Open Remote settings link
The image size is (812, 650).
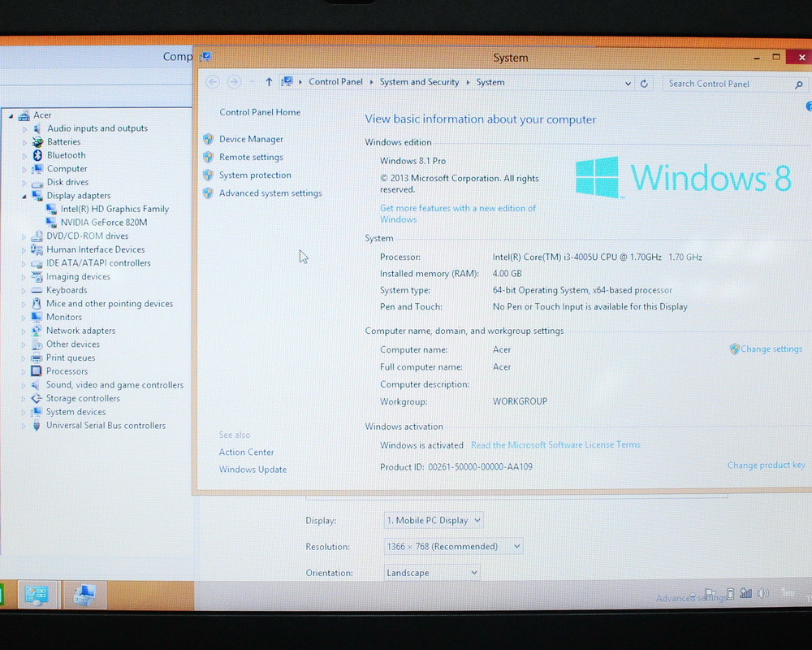point(251,157)
